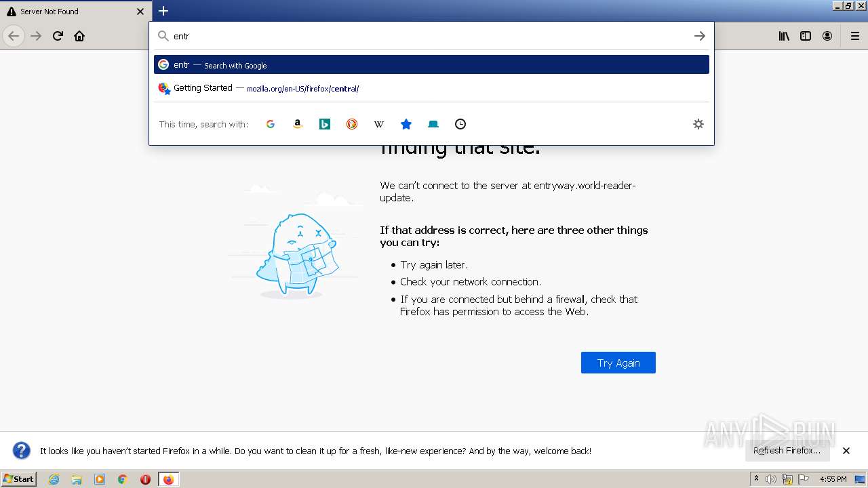Reload the current page
This screenshot has height=488, width=868.
click(x=58, y=36)
